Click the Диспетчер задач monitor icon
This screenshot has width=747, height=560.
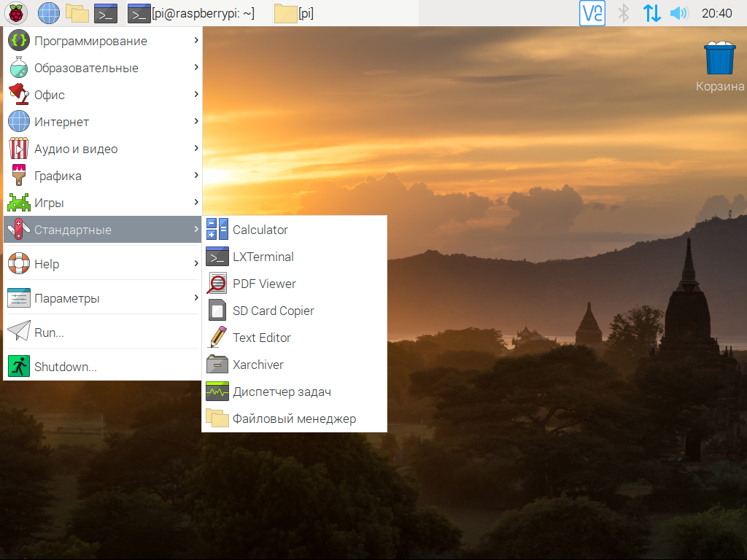217,392
